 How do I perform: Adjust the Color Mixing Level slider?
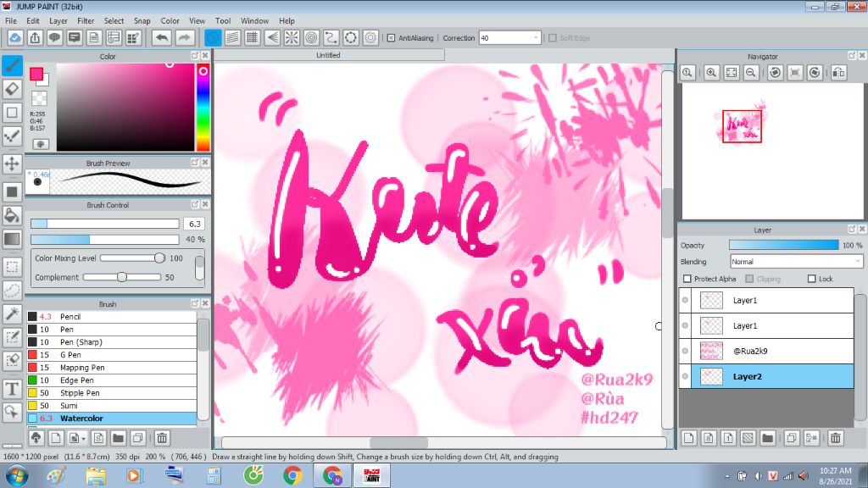coord(133,258)
